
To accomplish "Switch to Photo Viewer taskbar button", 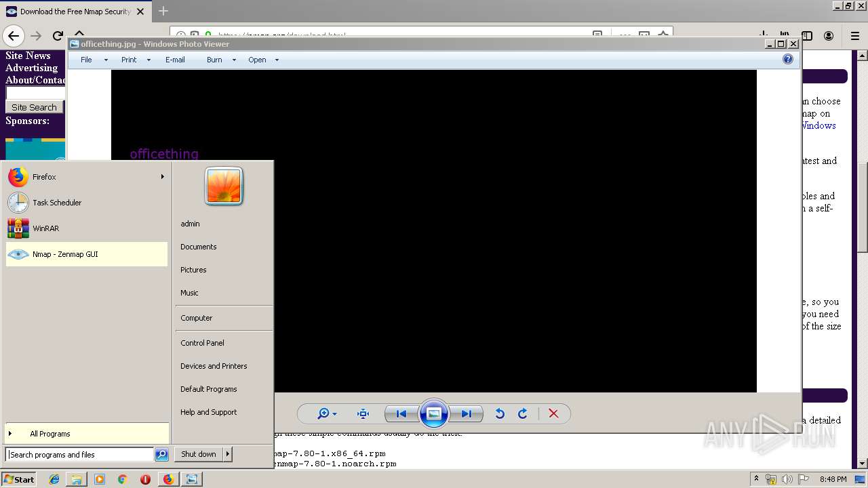I will pos(191,479).
